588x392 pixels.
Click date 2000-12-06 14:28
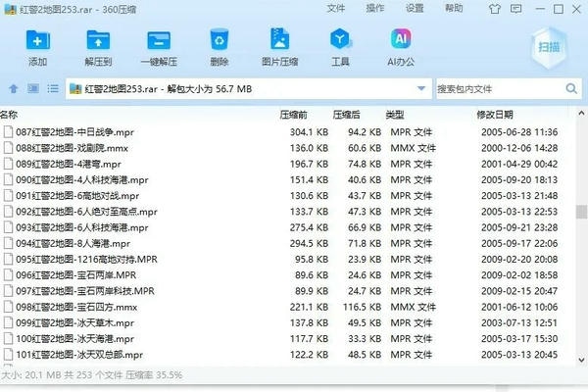pos(519,148)
